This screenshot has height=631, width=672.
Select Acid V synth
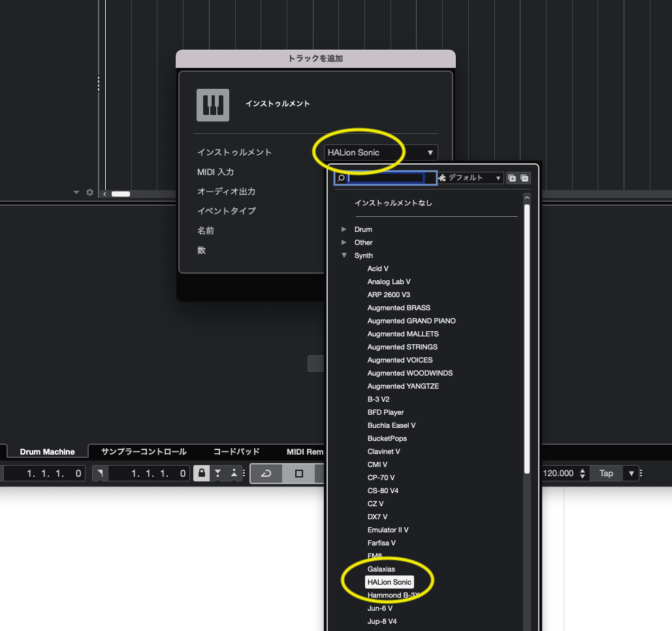click(378, 268)
